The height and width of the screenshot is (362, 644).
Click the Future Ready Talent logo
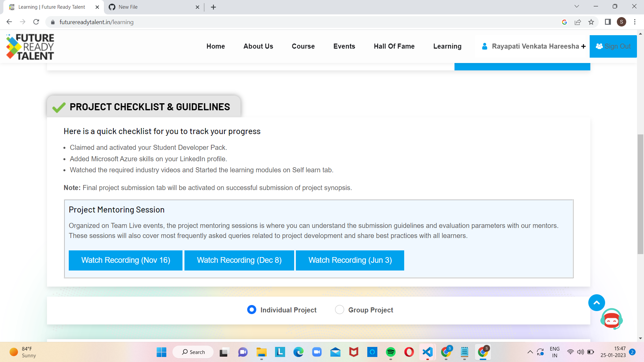pos(30,47)
